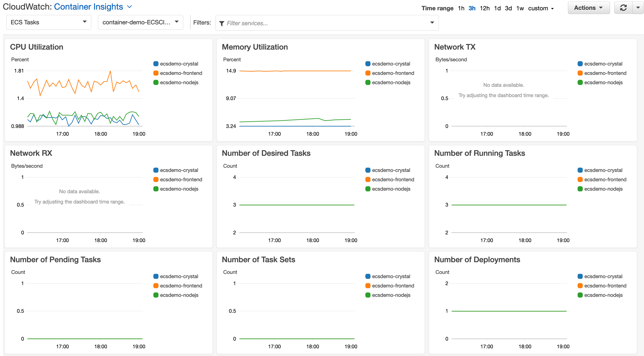Click the orange frontend line in Memory chart

point(295,71)
